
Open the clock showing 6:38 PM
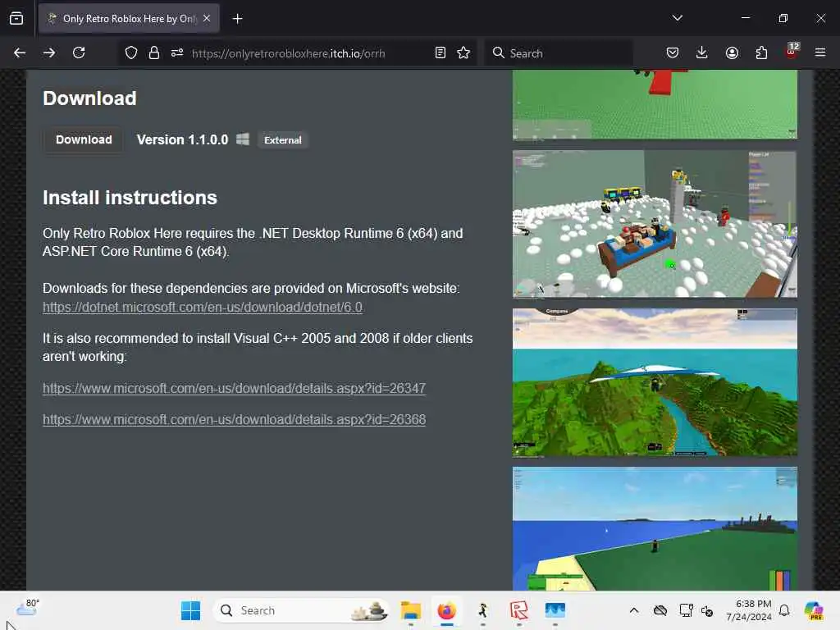749,610
